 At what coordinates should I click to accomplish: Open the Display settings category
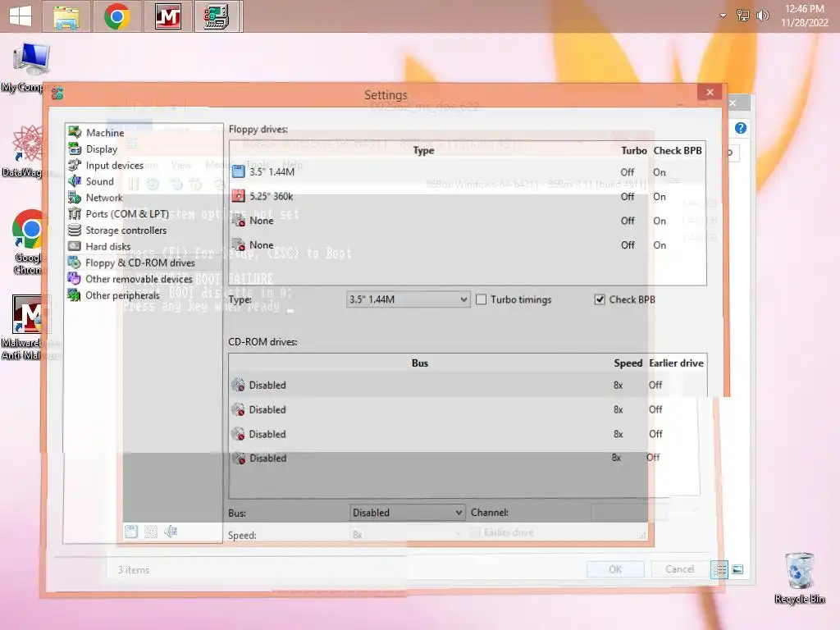(94, 149)
